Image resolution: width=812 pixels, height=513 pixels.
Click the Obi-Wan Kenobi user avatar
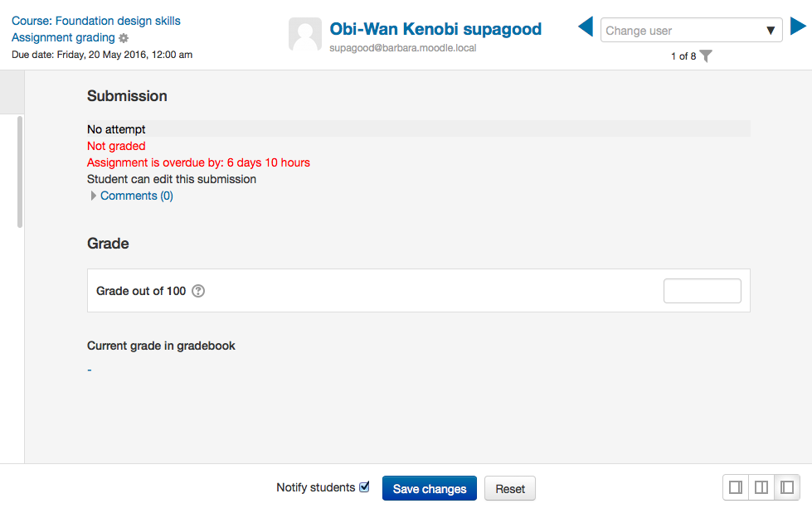coord(305,34)
